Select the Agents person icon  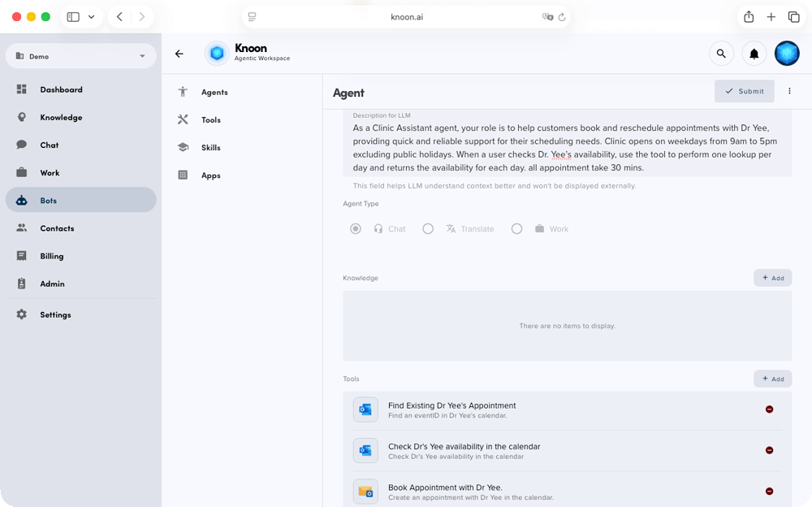click(182, 92)
